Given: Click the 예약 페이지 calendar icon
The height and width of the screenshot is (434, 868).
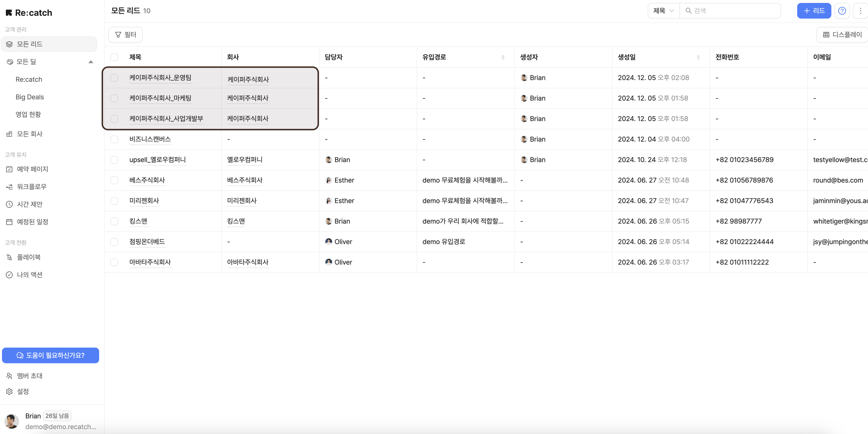Looking at the screenshot, I should [9, 169].
